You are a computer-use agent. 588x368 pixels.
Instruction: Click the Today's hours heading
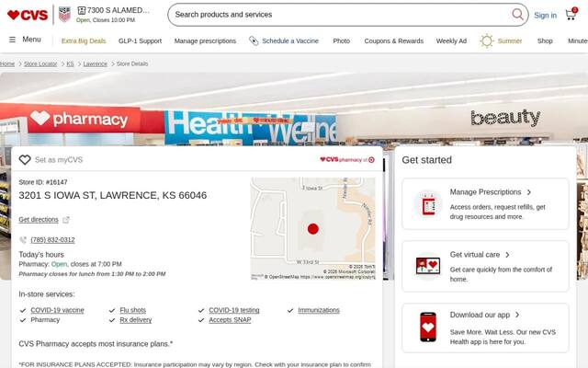tap(41, 255)
